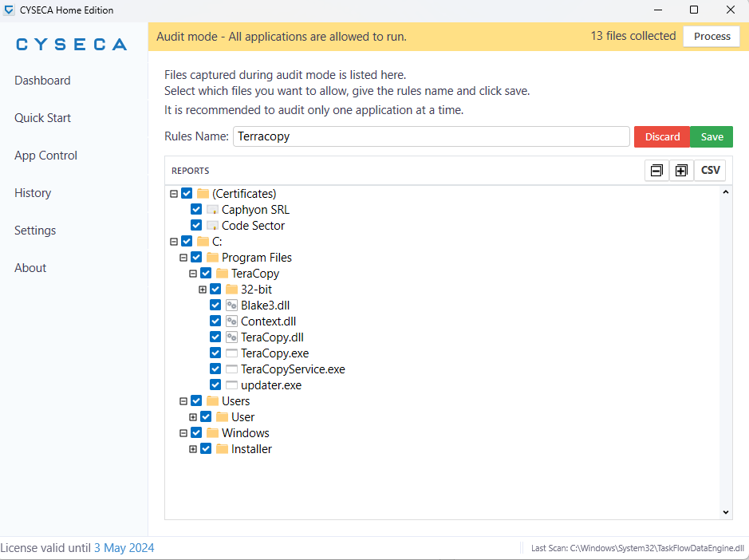Click the C: drive folder icon
Image resolution: width=749 pixels, height=560 pixels.
click(203, 241)
